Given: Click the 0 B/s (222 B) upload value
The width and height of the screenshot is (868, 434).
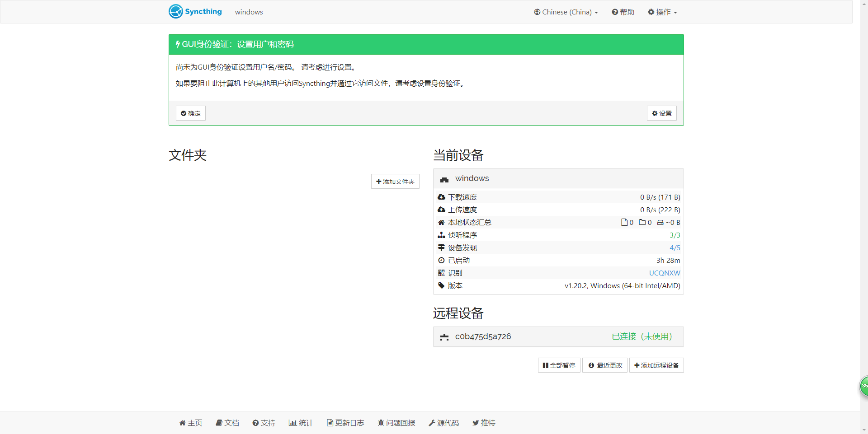Looking at the screenshot, I should (660, 210).
